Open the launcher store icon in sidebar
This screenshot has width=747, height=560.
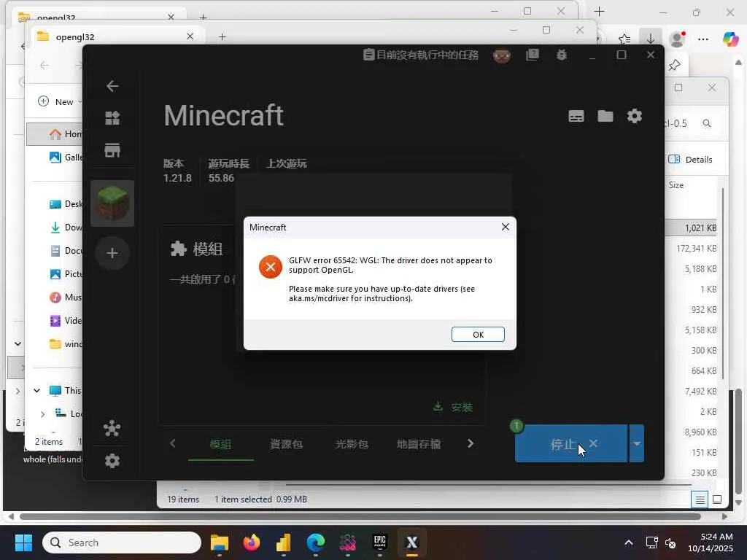(112, 150)
